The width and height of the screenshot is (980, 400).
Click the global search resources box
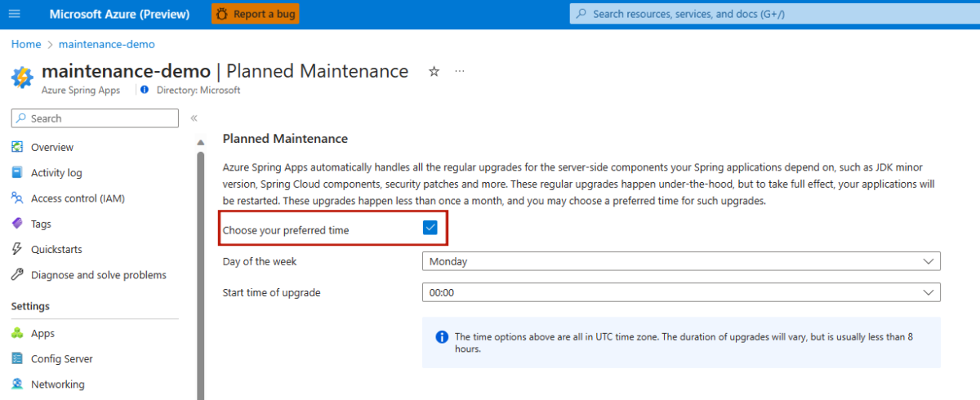[x=768, y=14]
